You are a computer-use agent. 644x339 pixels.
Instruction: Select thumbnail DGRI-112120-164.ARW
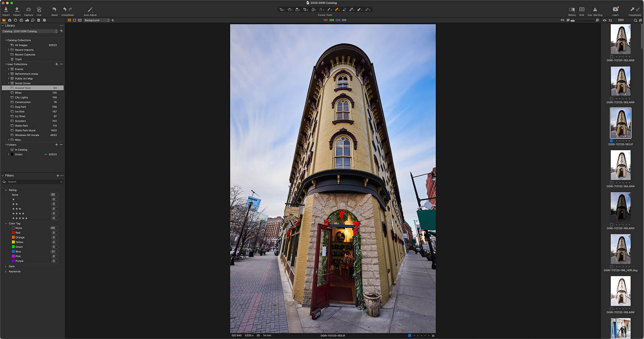[620, 165]
